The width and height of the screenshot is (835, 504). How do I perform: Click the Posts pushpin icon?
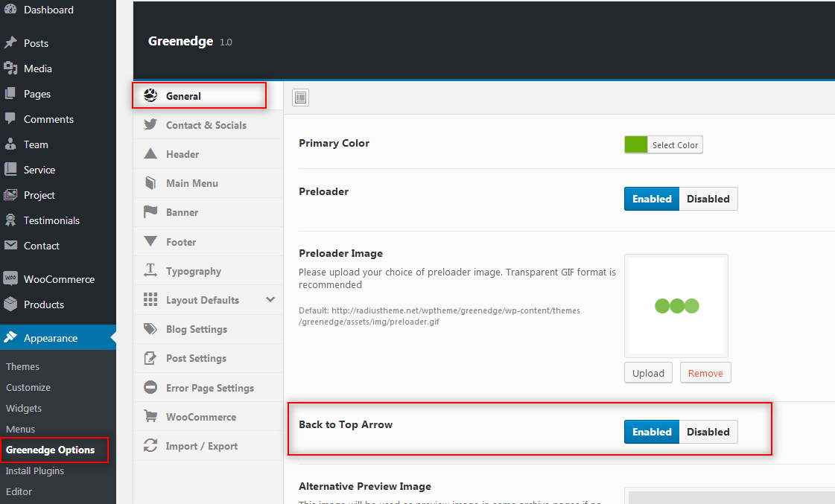point(10,42)
